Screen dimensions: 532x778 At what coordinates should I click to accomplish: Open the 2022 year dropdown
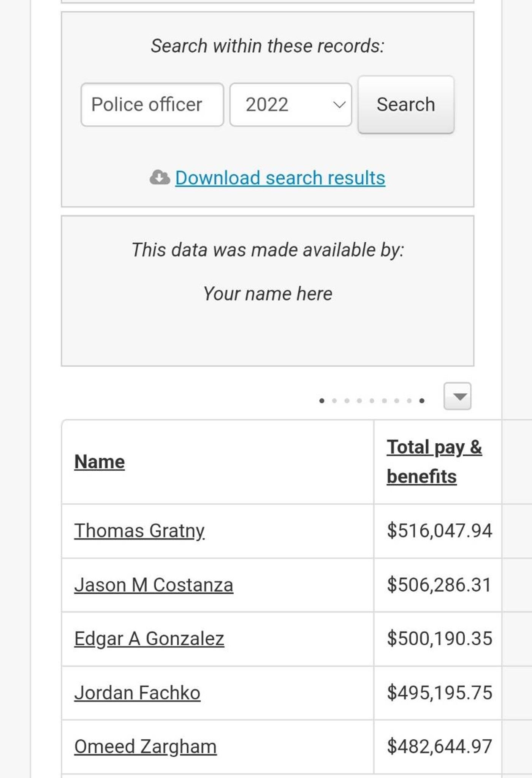(x=290, y=104)
